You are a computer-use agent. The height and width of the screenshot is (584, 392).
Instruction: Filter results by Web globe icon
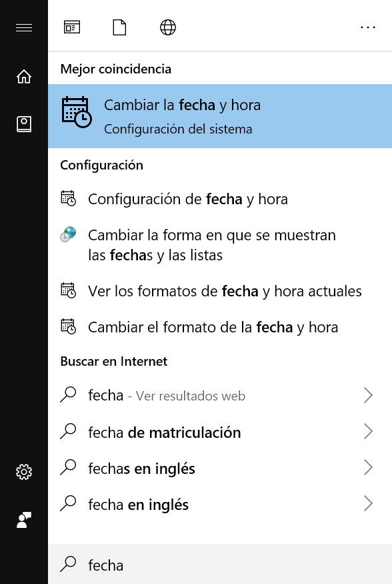(x=168, y=27)
